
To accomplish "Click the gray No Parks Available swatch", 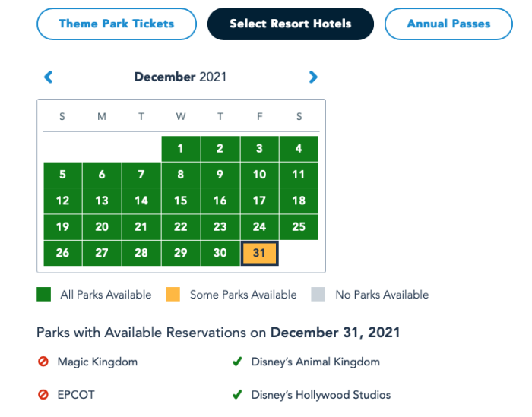I will [x=318, y=294].
